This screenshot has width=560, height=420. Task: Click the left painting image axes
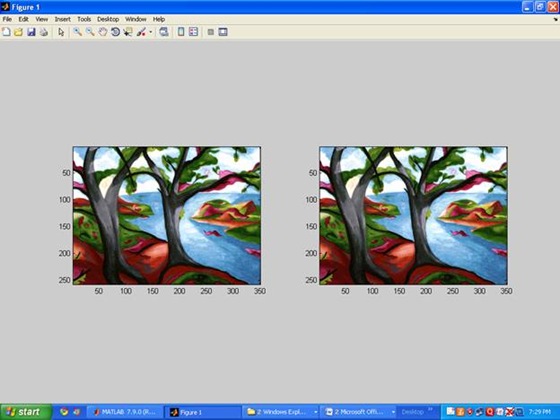167,215
